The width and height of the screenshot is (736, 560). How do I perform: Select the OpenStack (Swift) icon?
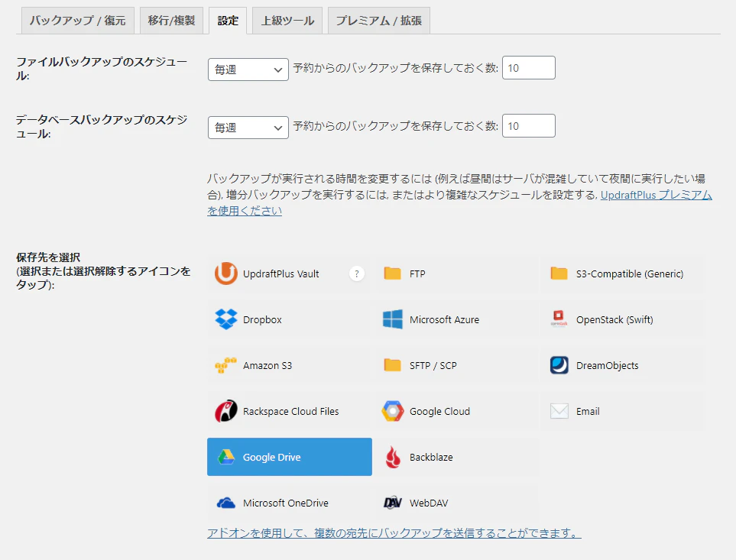(559, 319)
